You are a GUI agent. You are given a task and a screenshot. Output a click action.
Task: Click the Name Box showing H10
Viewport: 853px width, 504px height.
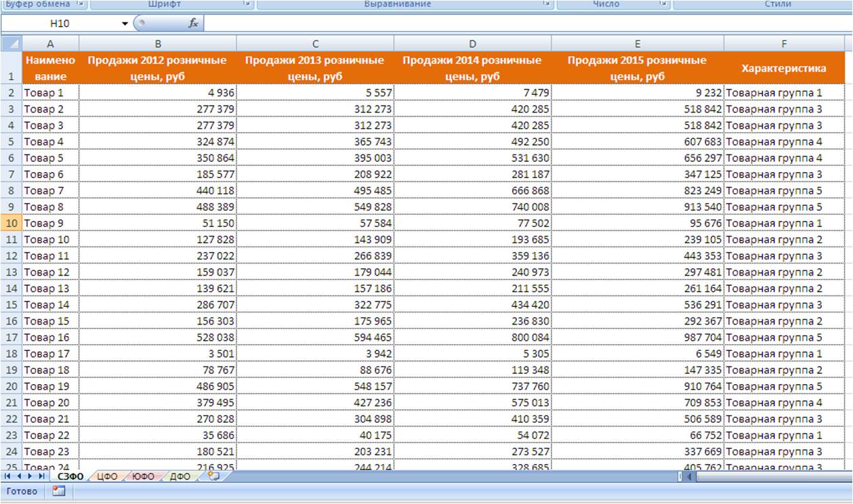[x=61, y=24]
